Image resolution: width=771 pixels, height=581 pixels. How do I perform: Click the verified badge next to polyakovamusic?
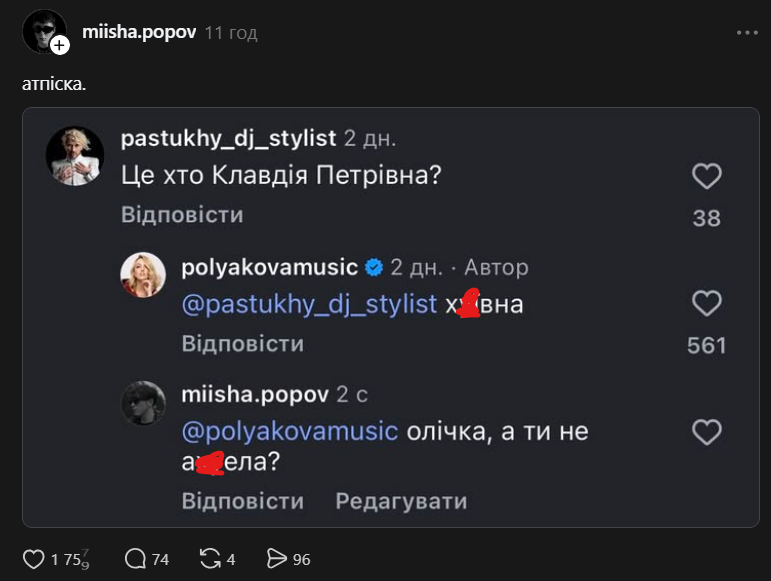[374, 268]
